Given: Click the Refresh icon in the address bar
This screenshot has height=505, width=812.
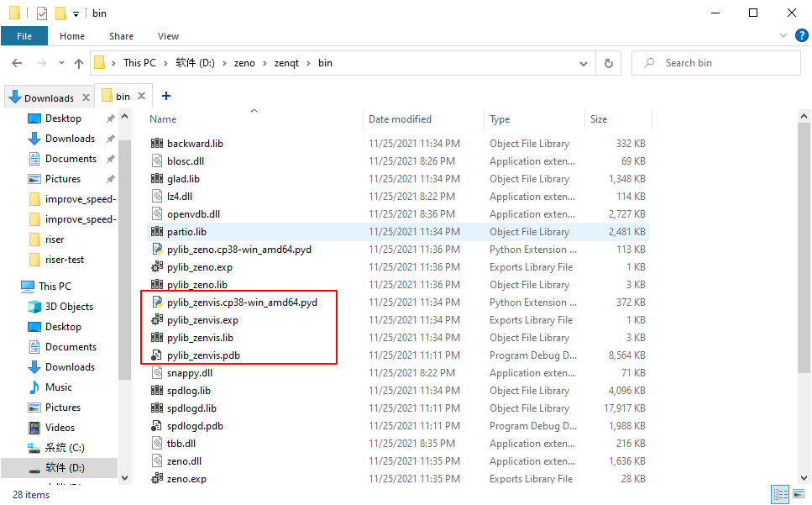Looking at the screenshot, I should click(608, 62).
